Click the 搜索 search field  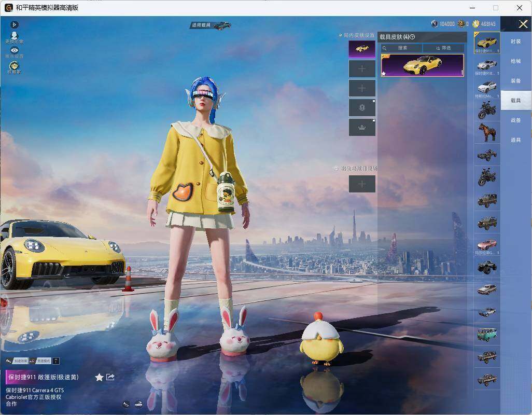point(402,48)
